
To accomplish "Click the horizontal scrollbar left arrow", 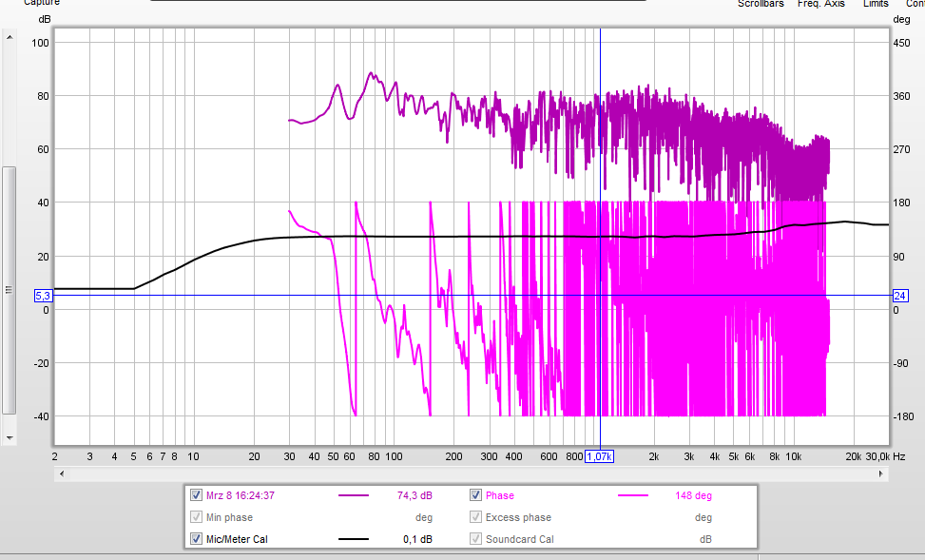I will (62, 473).
